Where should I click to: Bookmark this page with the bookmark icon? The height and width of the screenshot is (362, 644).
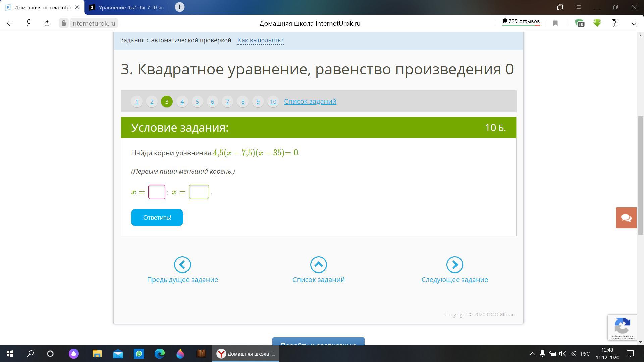(555, 23)
